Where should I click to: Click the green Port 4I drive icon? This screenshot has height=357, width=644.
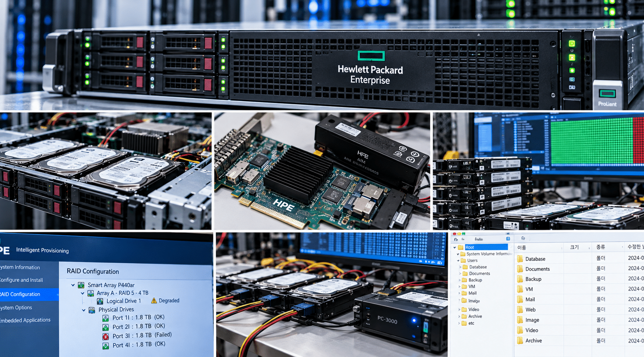[x=105, y=346]
